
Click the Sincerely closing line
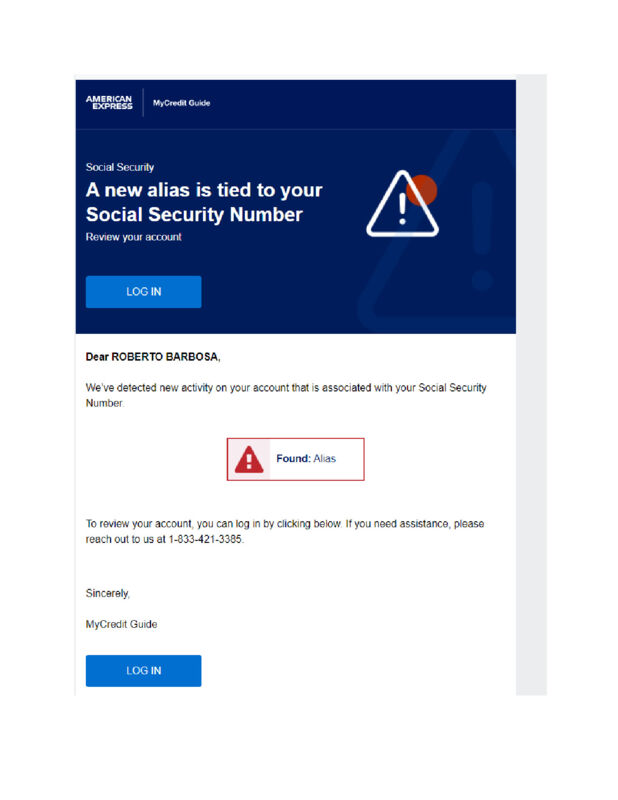coord(108,593)
